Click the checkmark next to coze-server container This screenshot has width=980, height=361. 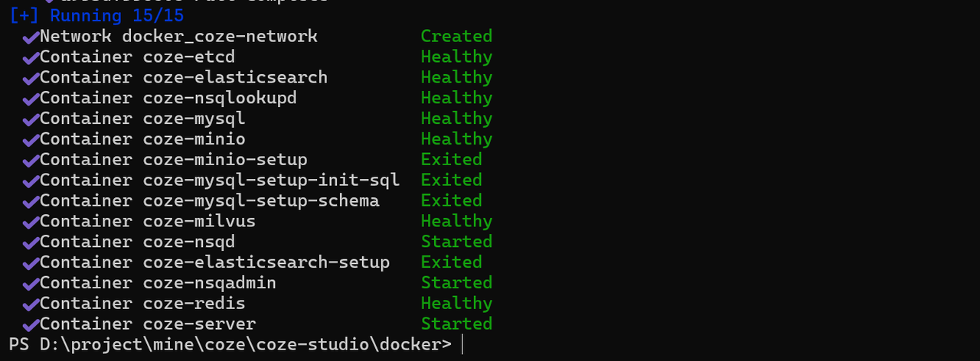pyautogui.click(x=31, y=324)
